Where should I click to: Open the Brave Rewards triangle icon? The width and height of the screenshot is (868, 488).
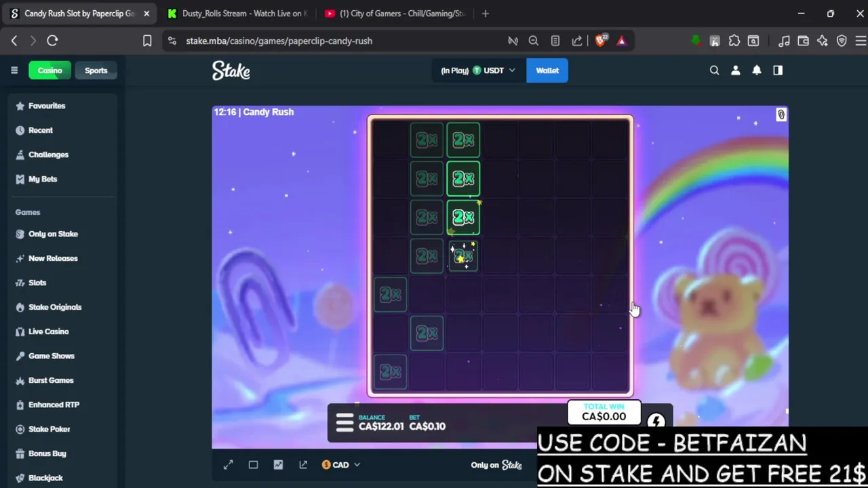pos(622,41)
